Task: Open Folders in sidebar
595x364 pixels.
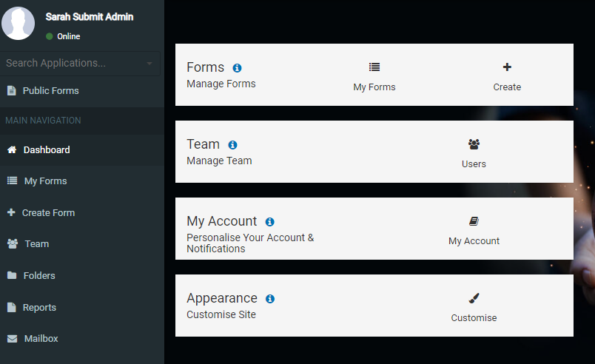Action: click(x=82, y=276)
